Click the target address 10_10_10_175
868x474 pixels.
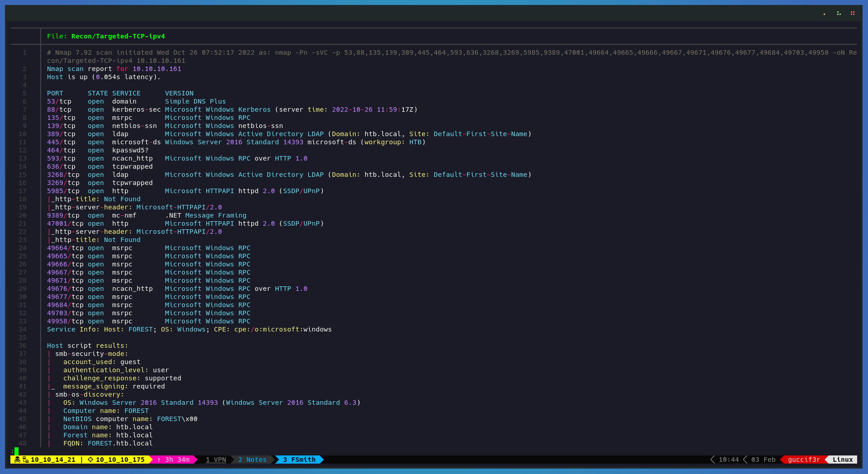coord(120,460)
